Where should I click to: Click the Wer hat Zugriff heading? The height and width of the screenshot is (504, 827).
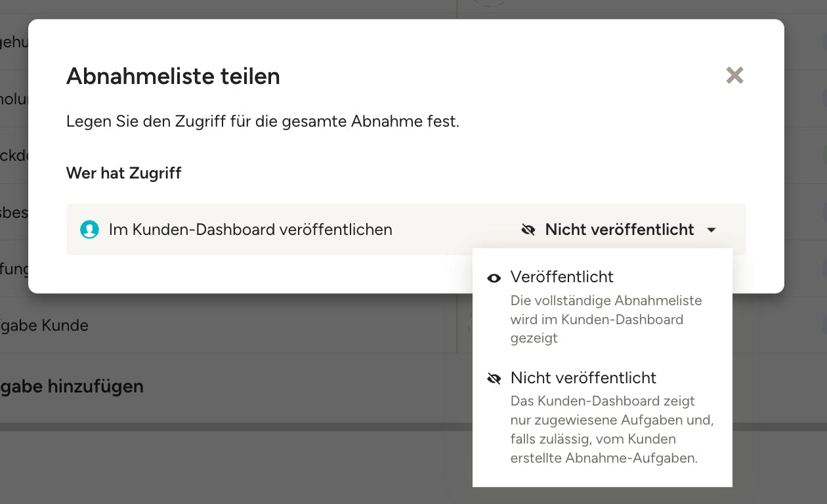pos(123,173)
